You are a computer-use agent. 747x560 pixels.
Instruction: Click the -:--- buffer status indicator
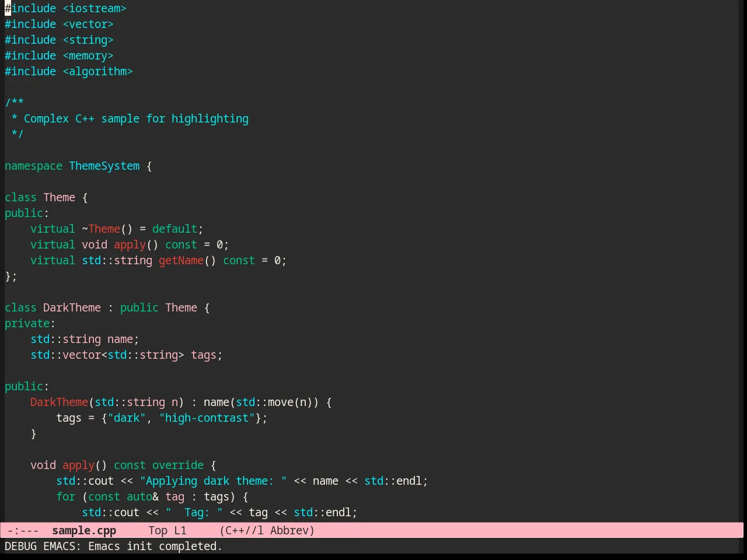click(x=23, y=530)
